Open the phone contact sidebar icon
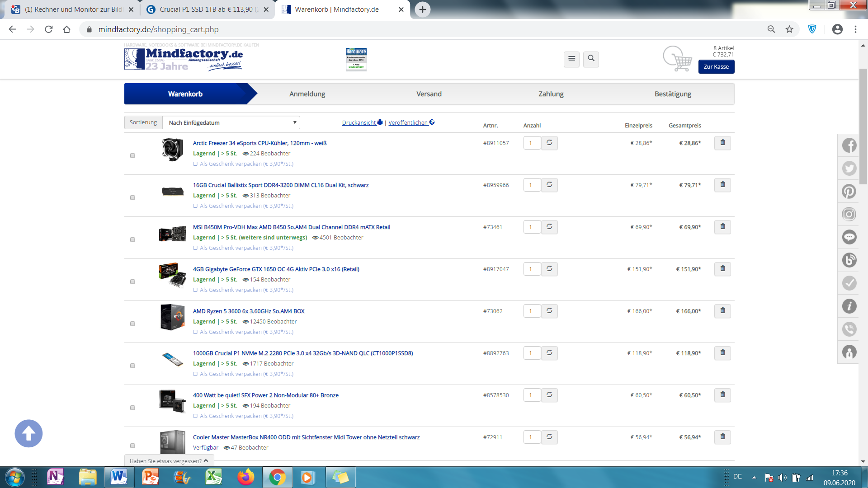Screen dimensions: 868x488 pos(849,329)
